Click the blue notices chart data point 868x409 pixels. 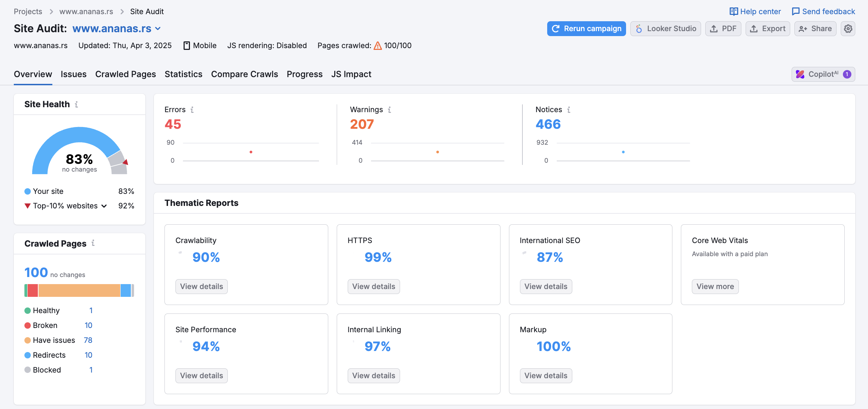(x=623, y=152)
